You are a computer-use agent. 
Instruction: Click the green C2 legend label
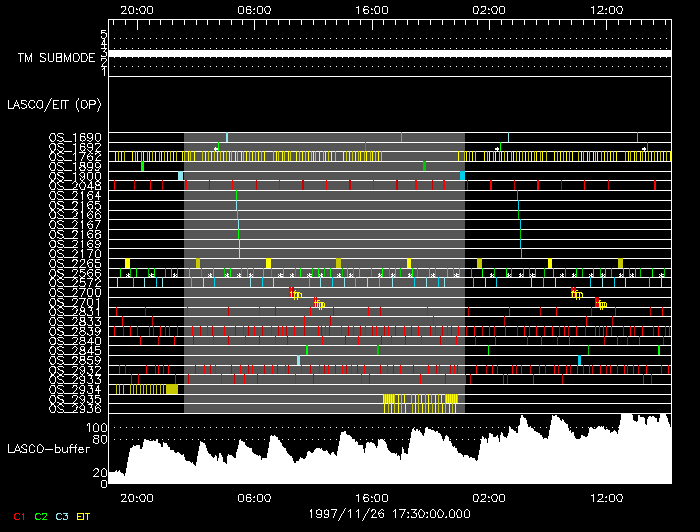[40, 517]
